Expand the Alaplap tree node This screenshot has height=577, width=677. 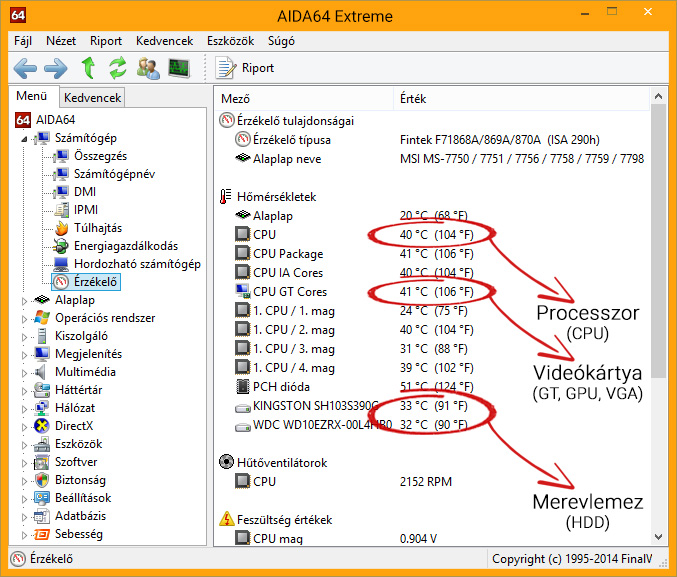[25, 300]
